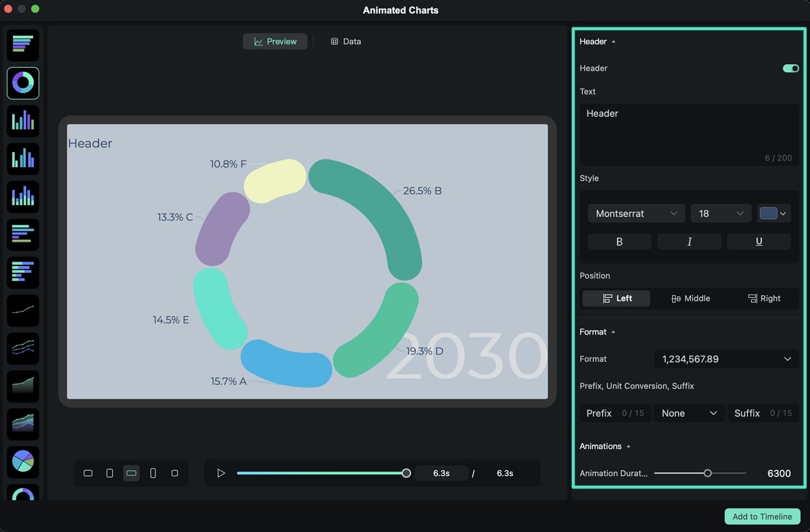Image resolution: width=810 pixels, height=532 pixels.
Task: Select the line chart type in sidebar
Action: (x=22, y=311)
